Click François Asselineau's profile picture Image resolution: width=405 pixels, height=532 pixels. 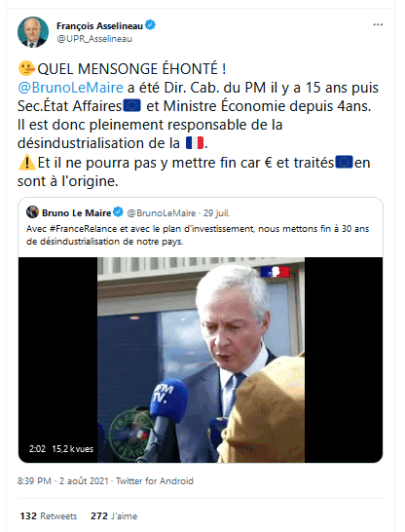point(33,32)
